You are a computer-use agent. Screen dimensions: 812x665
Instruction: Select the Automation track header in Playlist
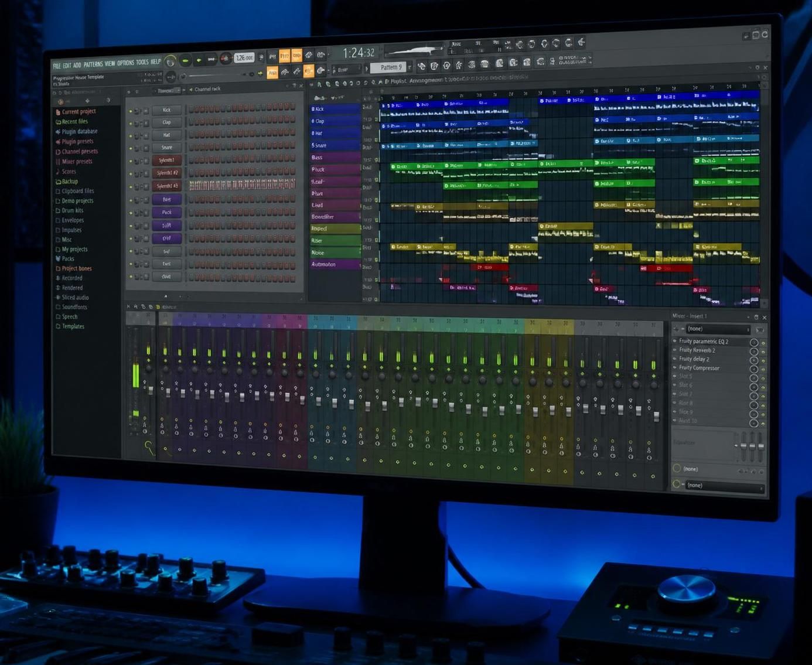(335, 264)
